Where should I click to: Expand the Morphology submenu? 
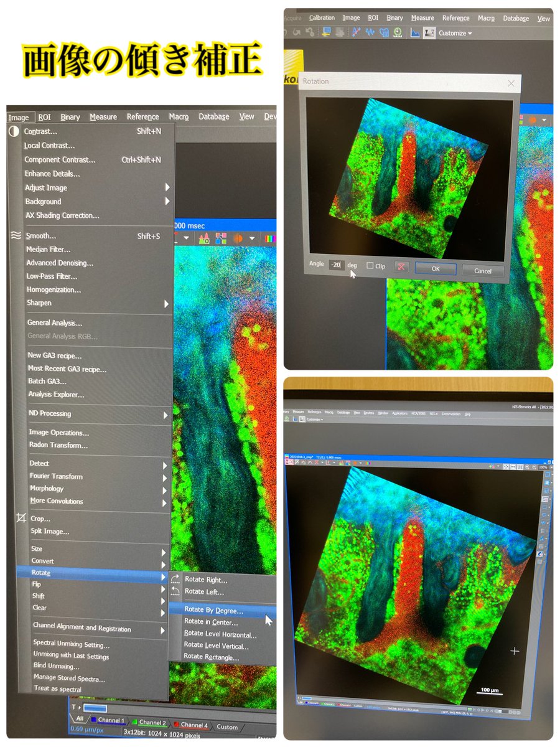pos(97,489)
